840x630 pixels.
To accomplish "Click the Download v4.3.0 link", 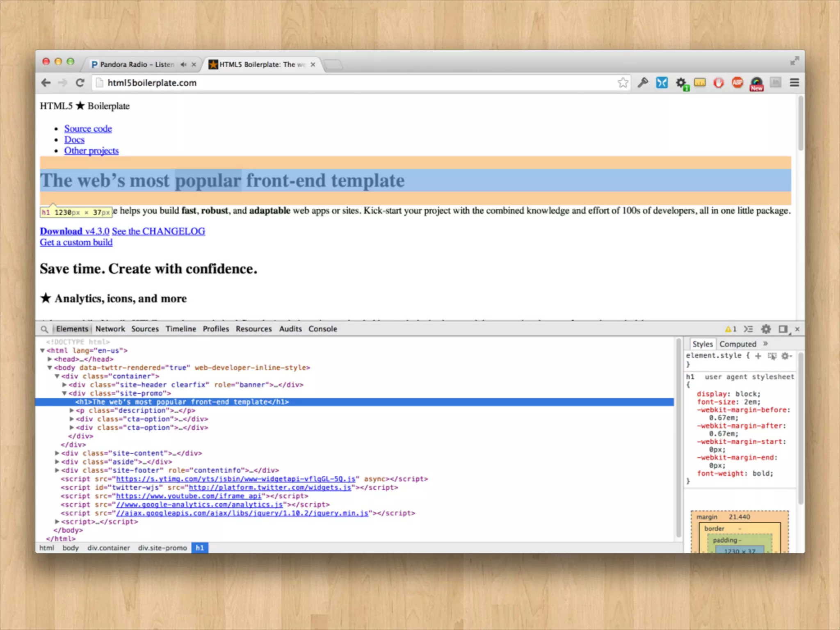I will [75, 231].
